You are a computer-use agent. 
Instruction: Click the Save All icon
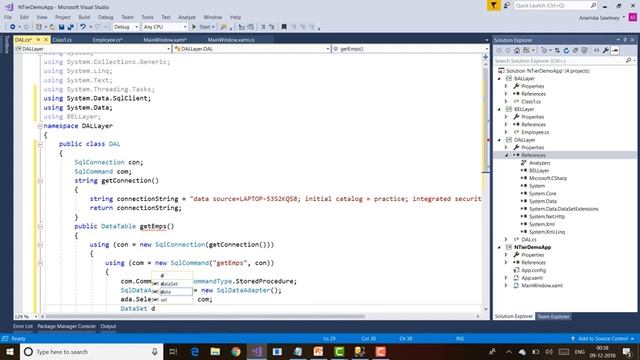click(x=71, y=27)
